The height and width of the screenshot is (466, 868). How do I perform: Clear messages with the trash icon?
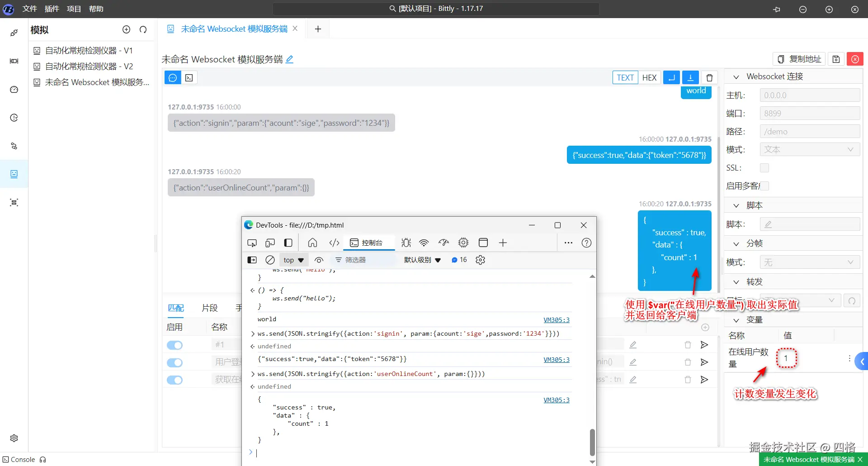709,78
